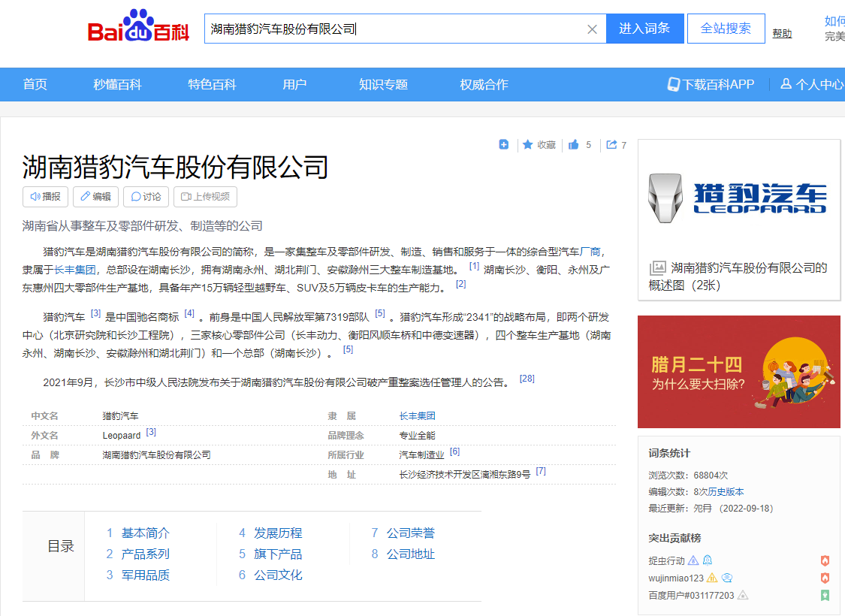Click citation [6] beside 汽车制造业

point(455,451)
